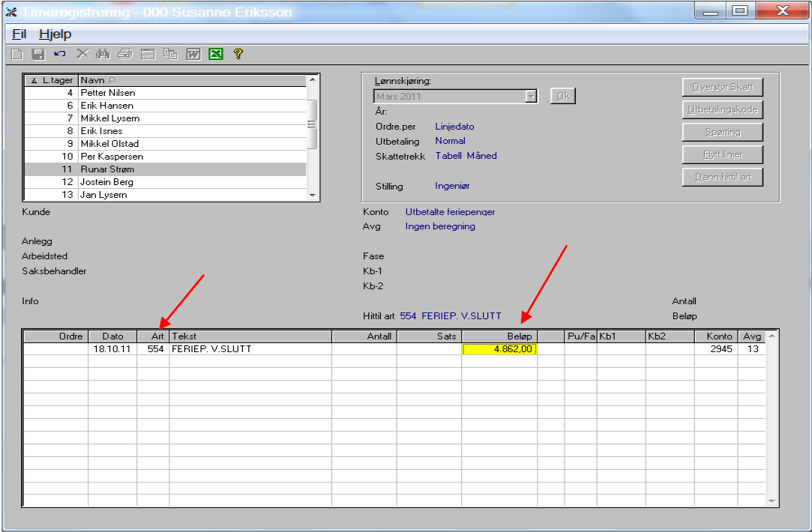Click the Dann hittil art button
Viewport: 812px width, 532px height.
click(x=723, y=177)
